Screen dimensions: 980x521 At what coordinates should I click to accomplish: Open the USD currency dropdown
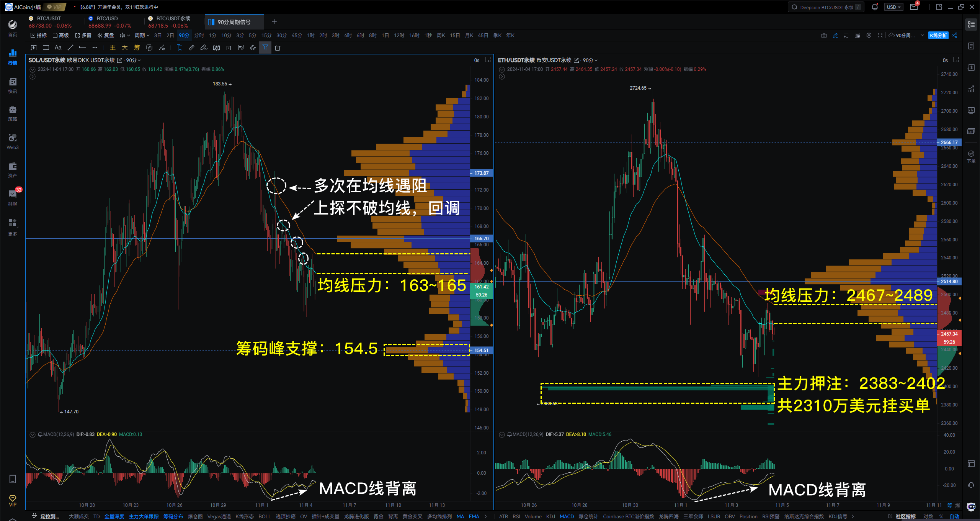point(893,7)
